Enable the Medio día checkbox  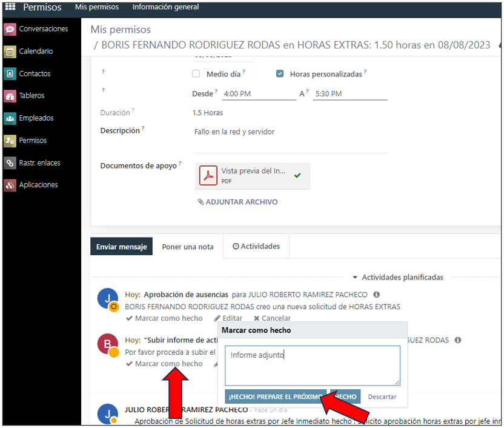pyautogui.click(x=196, y=74)
